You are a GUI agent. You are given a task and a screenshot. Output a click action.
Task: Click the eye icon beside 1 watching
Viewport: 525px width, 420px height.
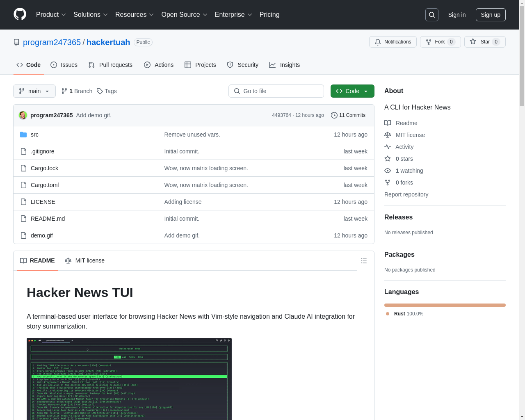388,171
